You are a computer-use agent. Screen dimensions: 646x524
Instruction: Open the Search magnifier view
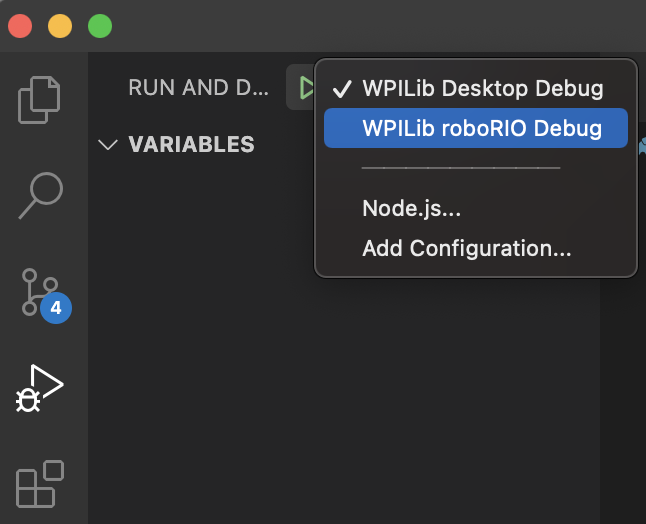(x=41, y=195)
